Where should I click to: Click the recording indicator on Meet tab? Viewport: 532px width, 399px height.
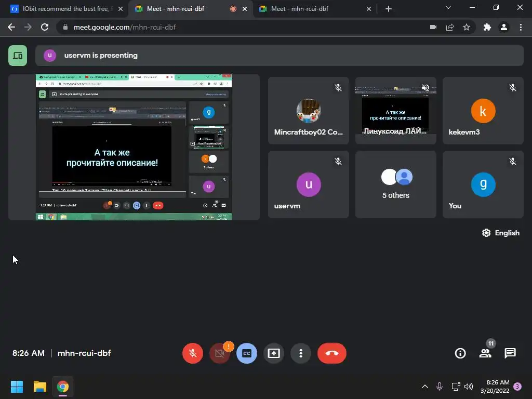[x=233, y=9]
